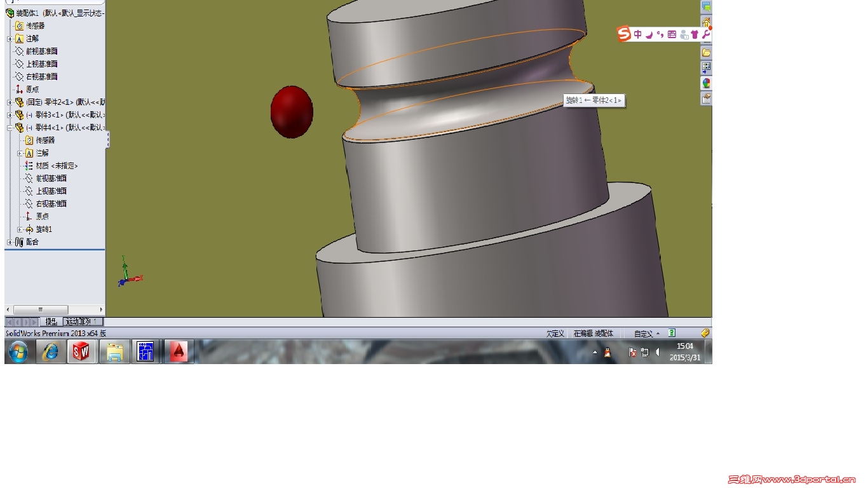Click 传感器 sensors icon under 零件4

29,140
